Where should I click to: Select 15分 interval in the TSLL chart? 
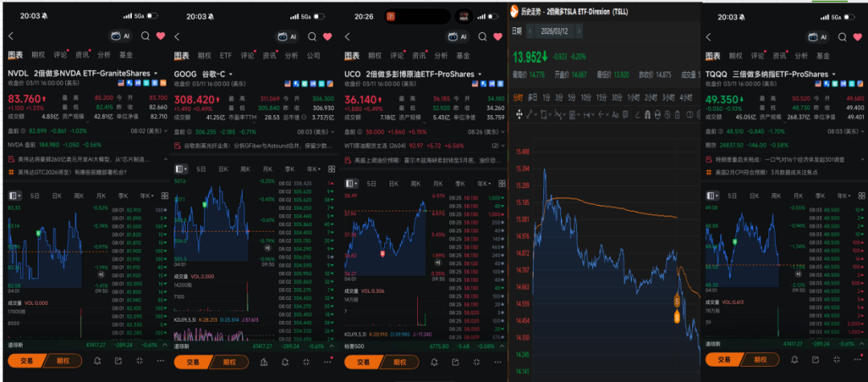click(x=601, y=97)
